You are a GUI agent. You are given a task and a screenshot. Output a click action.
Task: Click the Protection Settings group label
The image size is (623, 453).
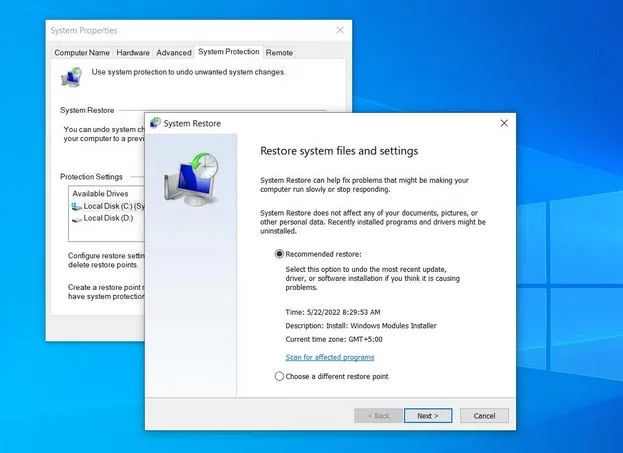point(91,177)
